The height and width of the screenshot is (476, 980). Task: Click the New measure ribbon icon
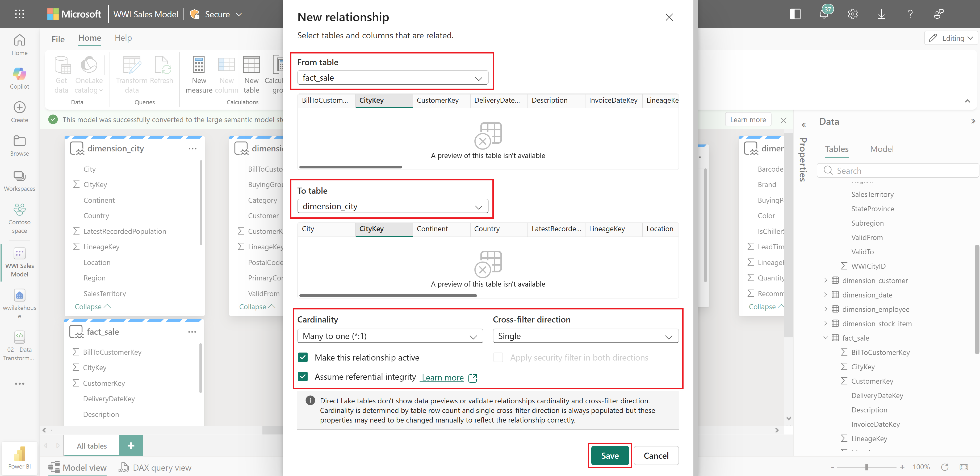pyautogui.click(x=199, y=65)
